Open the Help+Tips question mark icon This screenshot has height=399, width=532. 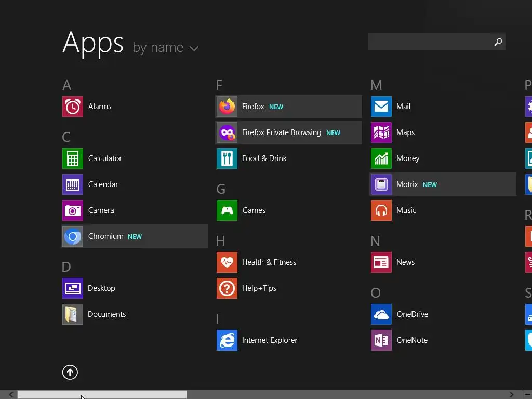(227, 288)
